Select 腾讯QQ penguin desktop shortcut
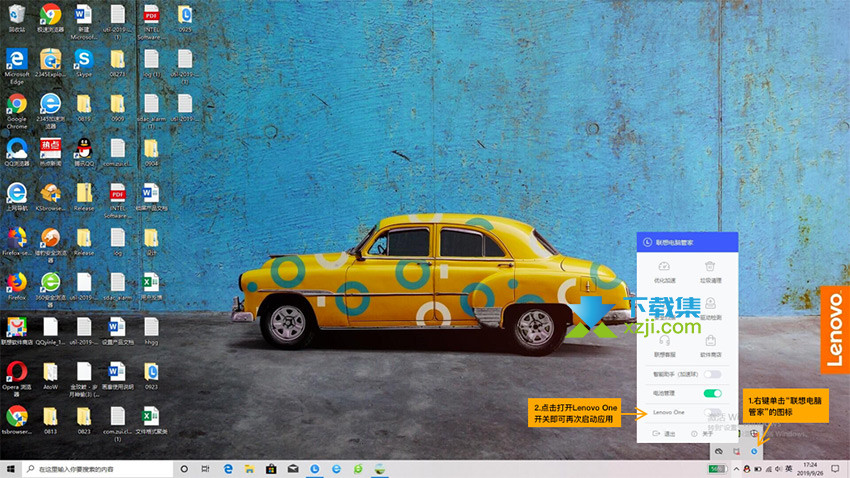This screenshot has height=478, width=850. [83, 152]
